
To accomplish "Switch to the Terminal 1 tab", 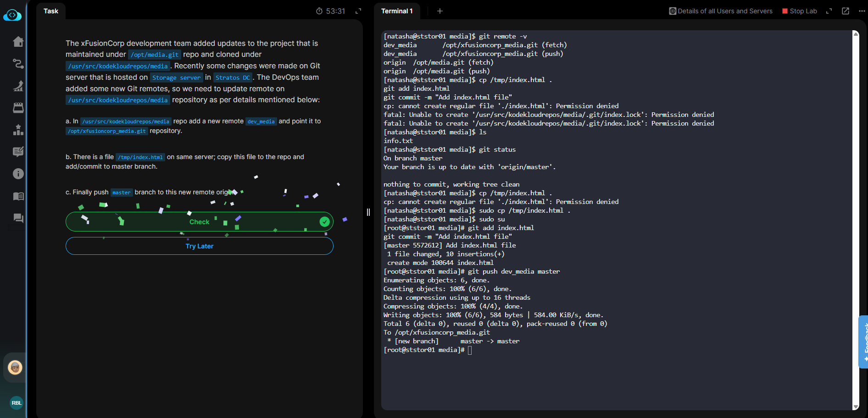I will pyautogui.click(x=397, y=11).
